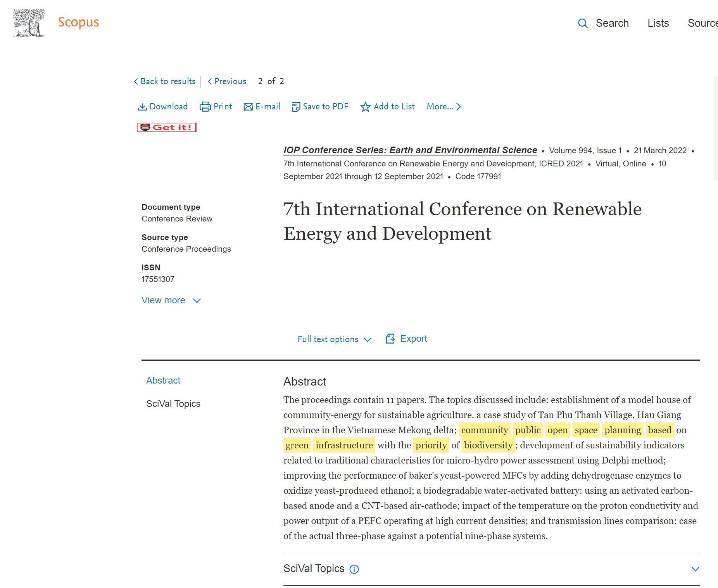This screenshot has width=718, height=588.
Task: Click the printer icon
Action: pyautogui.click(x=205, y=107)
